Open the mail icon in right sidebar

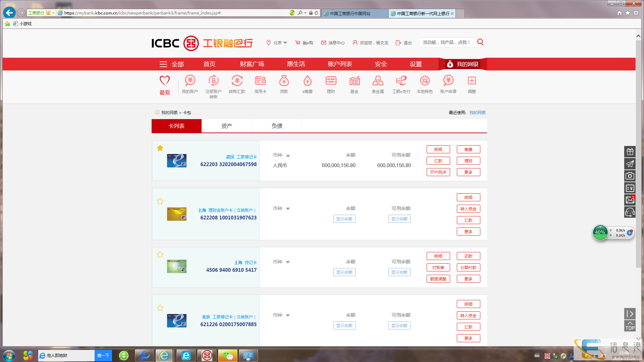[x=630, y=200]
